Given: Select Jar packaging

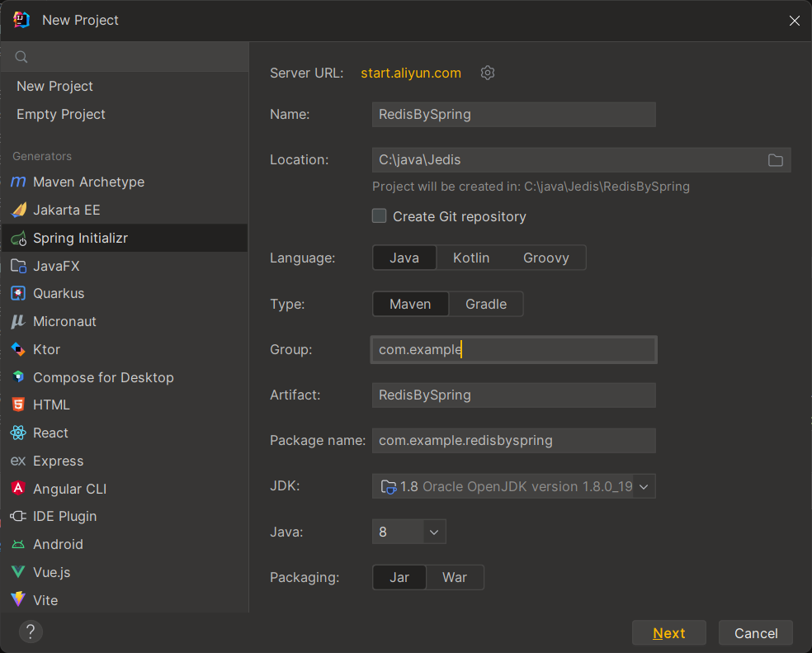Looking at the screenshot, I should [399, 577].
